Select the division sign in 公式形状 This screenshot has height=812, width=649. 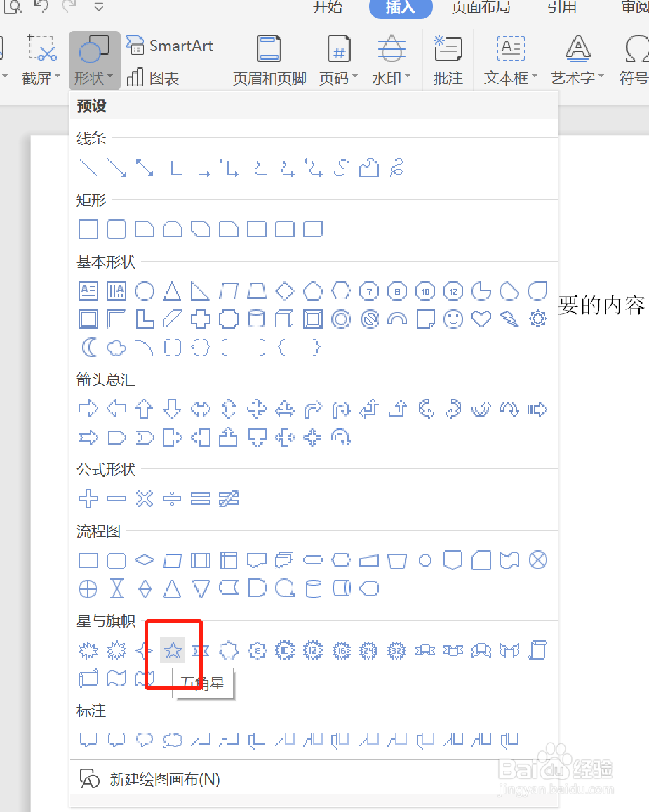coord(172,499)
